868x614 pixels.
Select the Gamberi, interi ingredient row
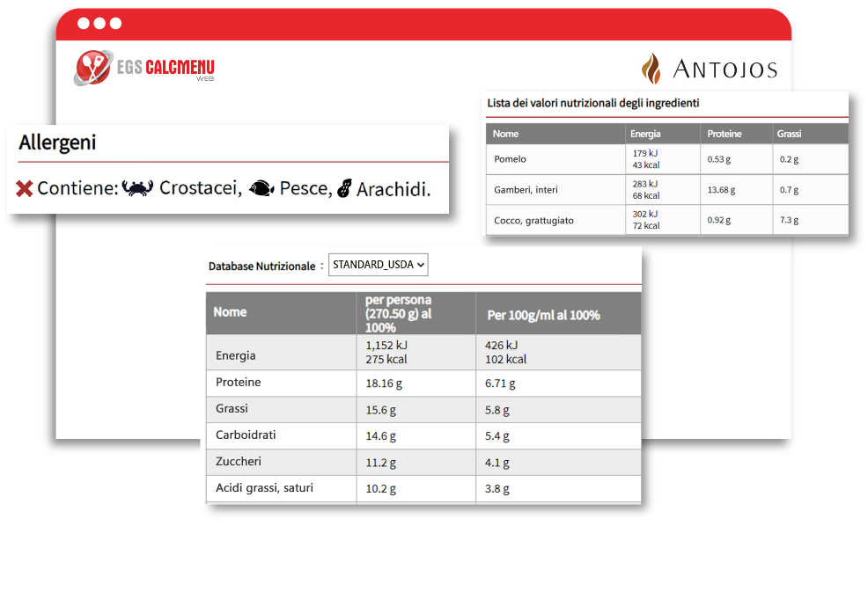click(526, 190)
